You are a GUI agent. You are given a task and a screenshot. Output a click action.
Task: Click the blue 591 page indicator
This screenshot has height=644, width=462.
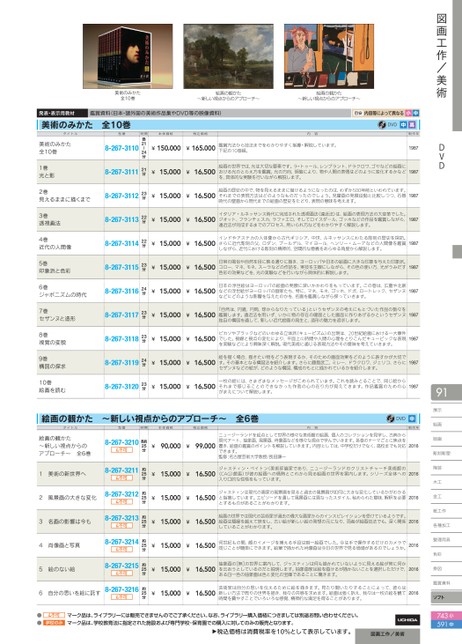(x=446, y=624)
